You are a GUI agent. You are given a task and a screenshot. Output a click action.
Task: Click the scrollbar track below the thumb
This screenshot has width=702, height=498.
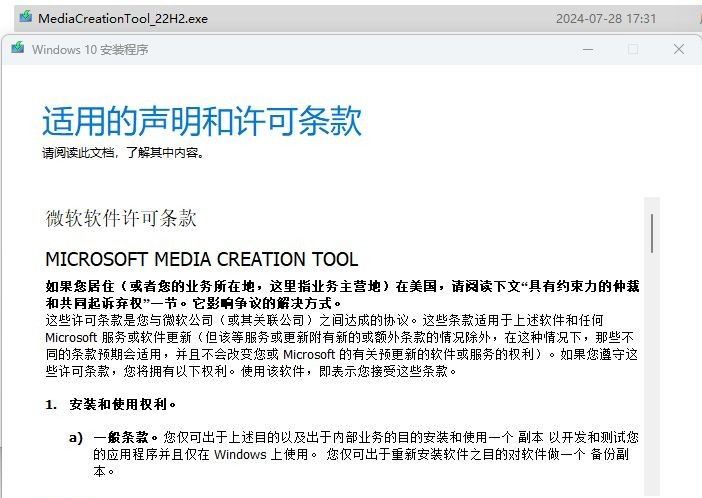click(x=652, y=372)
